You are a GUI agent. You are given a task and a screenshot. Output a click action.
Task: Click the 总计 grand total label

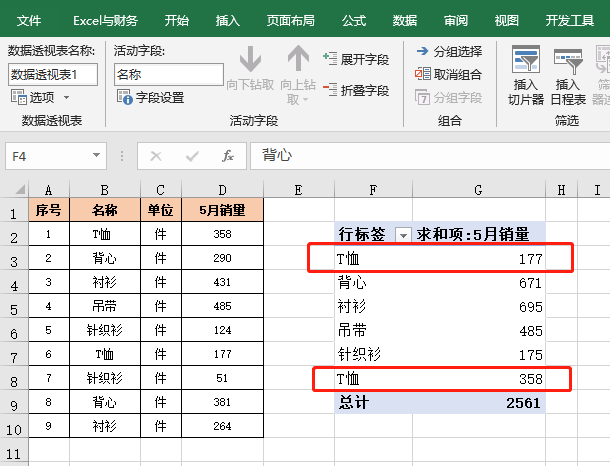coord(353,403)
